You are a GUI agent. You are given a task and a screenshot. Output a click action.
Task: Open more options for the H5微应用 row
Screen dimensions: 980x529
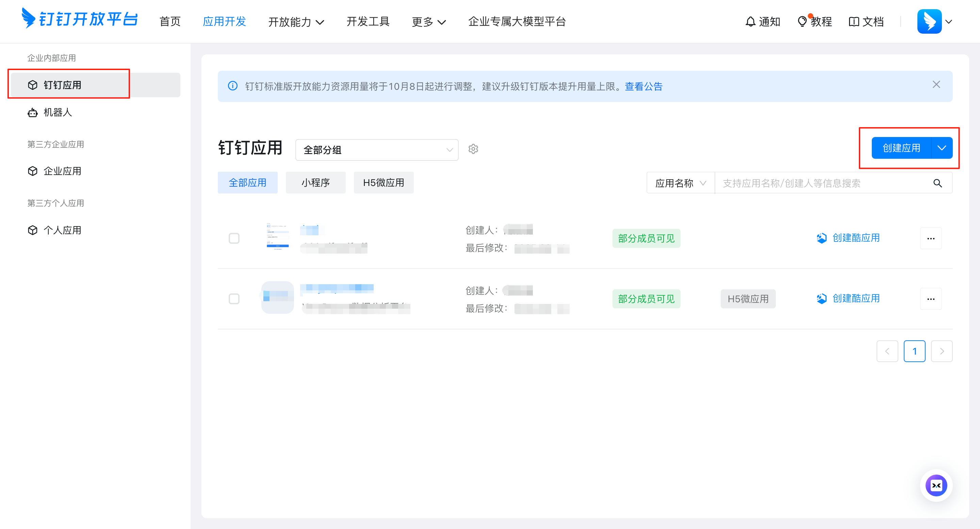931,299
